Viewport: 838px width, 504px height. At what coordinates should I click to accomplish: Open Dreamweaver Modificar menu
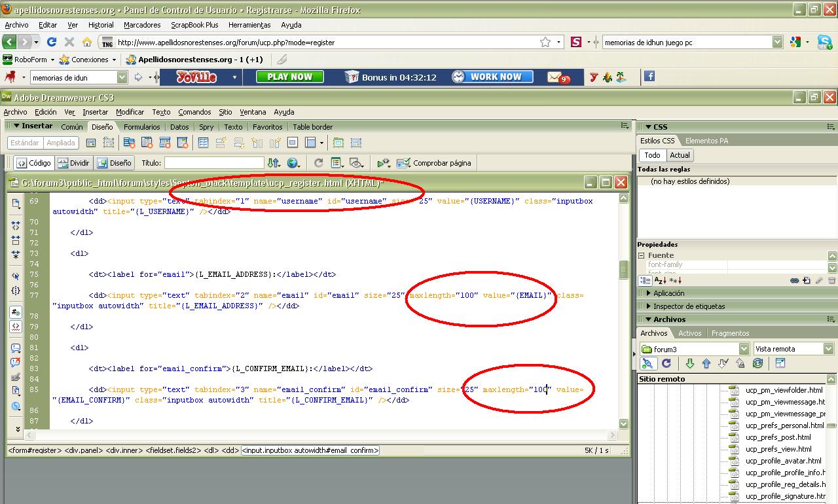pos(130,112)
